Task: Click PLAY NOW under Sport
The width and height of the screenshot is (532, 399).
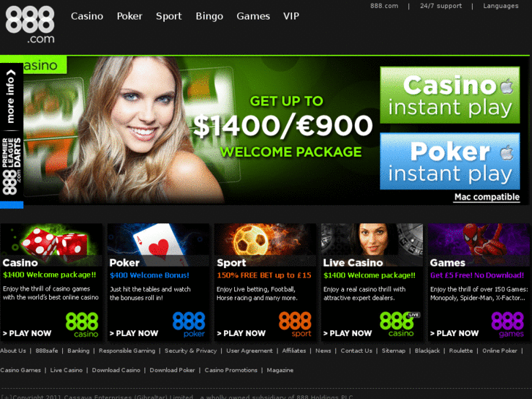Action: (241, 333)
